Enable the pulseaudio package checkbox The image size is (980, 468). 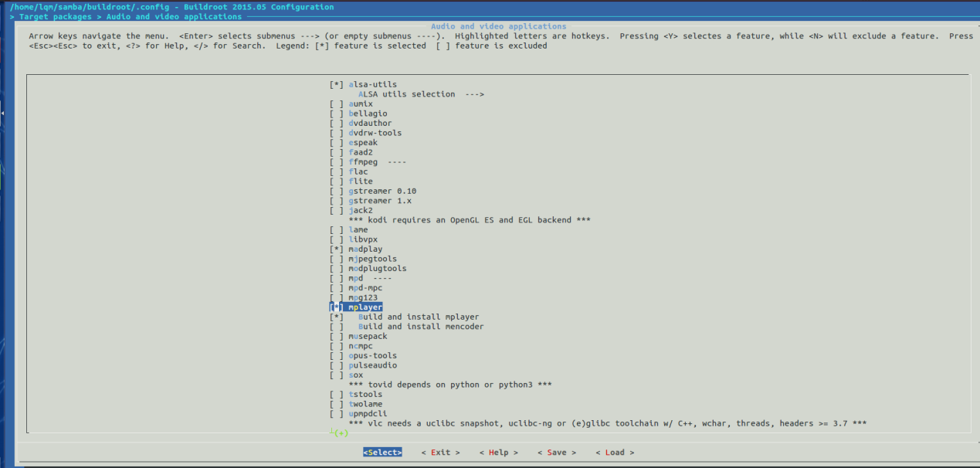pos(336,365)
